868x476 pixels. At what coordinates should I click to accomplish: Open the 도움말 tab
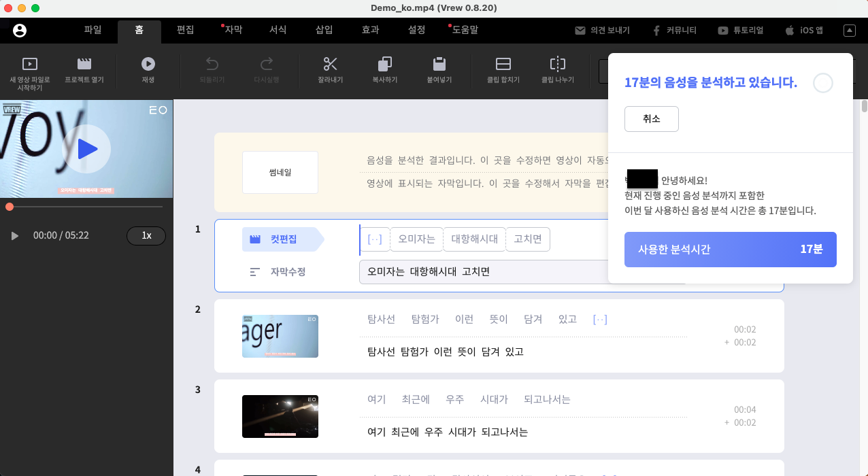[x=464, y=30]
